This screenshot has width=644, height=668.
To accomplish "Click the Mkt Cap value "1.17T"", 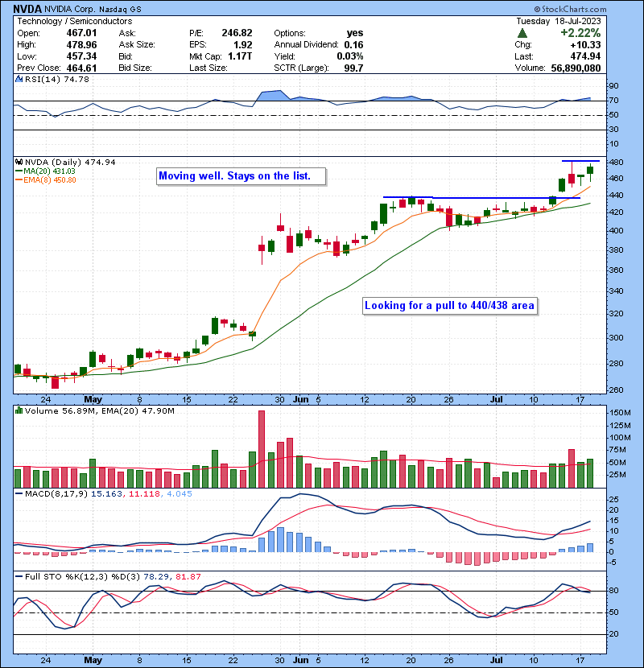I will [240, 56].
